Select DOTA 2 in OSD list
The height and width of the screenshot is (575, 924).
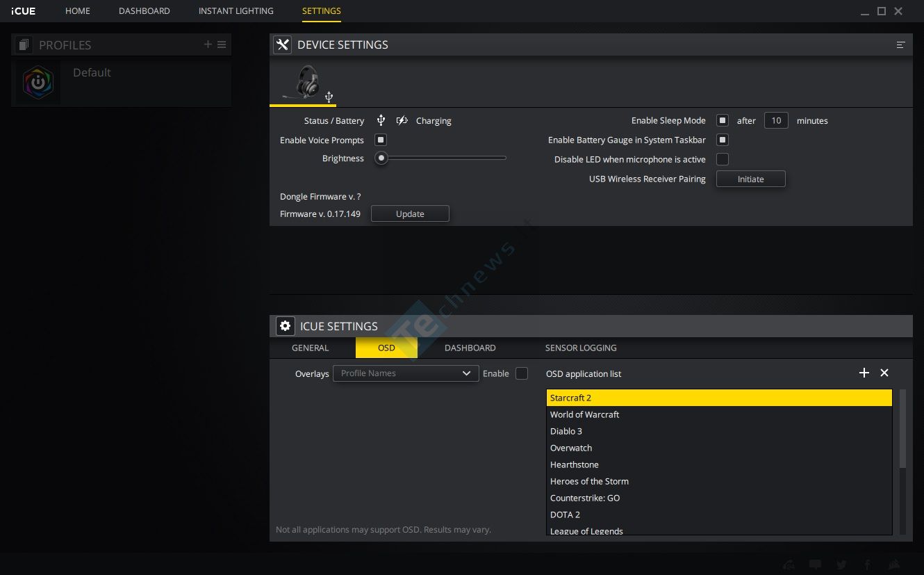pos(719,515)
